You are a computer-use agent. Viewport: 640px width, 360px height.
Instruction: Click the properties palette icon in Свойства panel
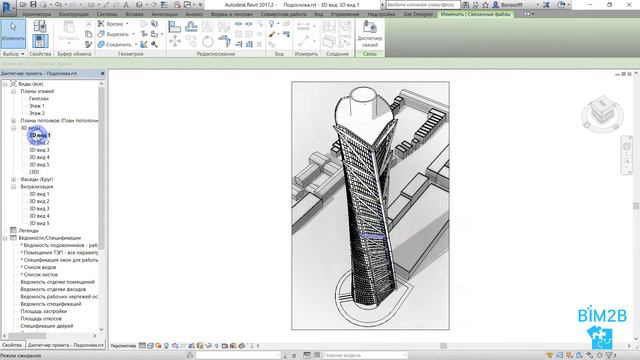pos(40,41)
